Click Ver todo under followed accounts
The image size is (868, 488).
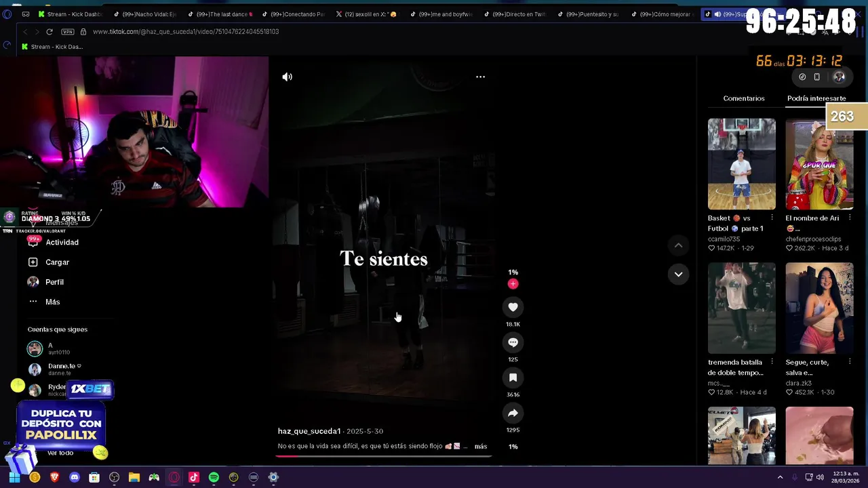[60, 453]
